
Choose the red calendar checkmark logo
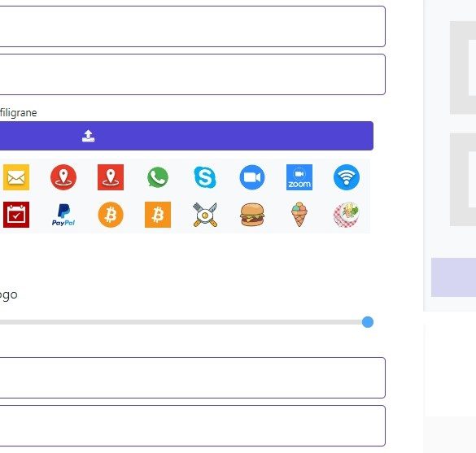click(x=16, y=215)
